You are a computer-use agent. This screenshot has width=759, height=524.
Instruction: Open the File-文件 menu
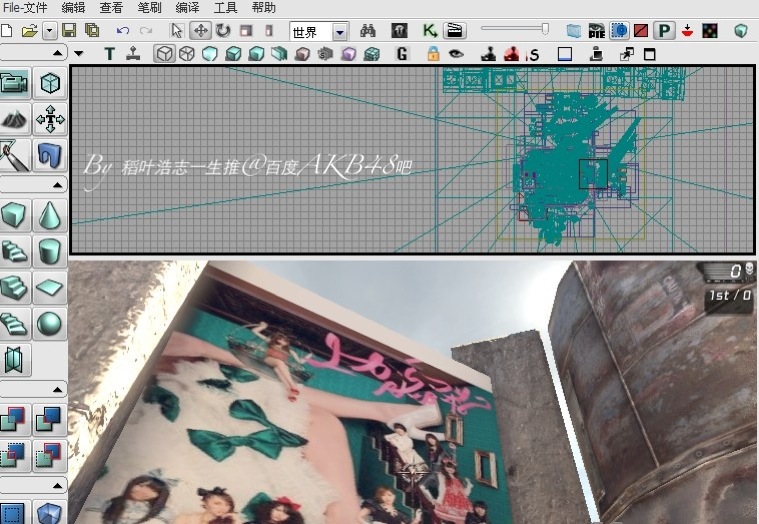(x=25, y=8)
